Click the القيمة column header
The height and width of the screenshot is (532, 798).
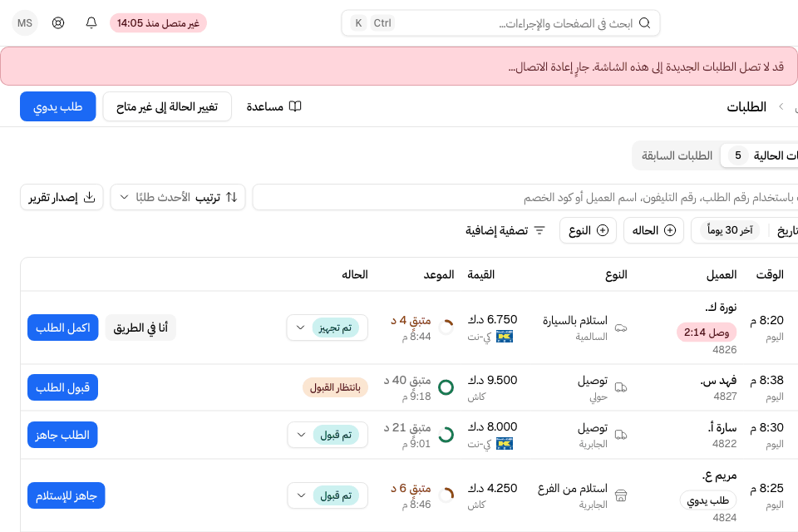click(x=481, y=274)
